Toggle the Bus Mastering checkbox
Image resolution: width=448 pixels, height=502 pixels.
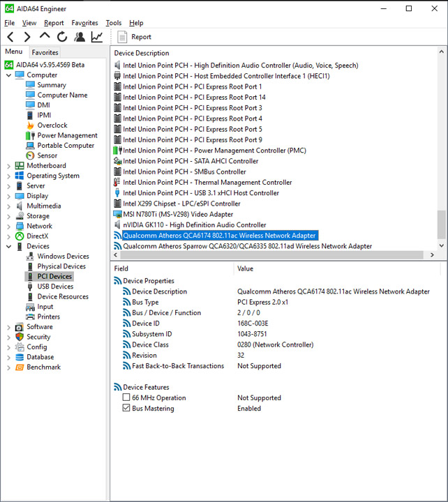point(126,408)
